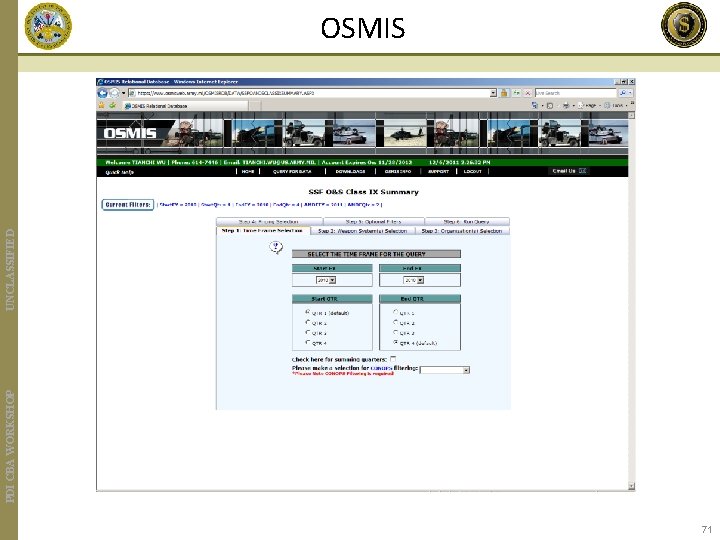Open the Start FY year dropdown
The image size is (720, 540).
click(x=326, y=280)
